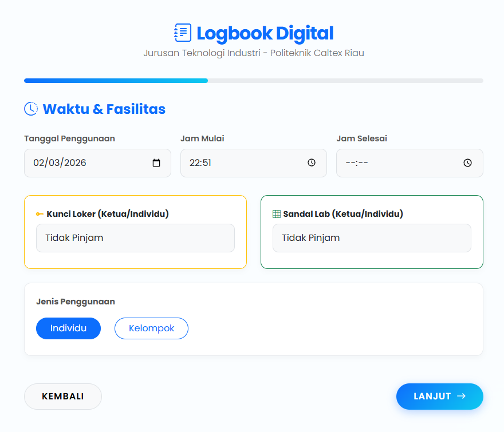Enable Kelompok mode for group usage
Image resolution: width=504 pixels, height=432 pixels.
pos(151,328)
